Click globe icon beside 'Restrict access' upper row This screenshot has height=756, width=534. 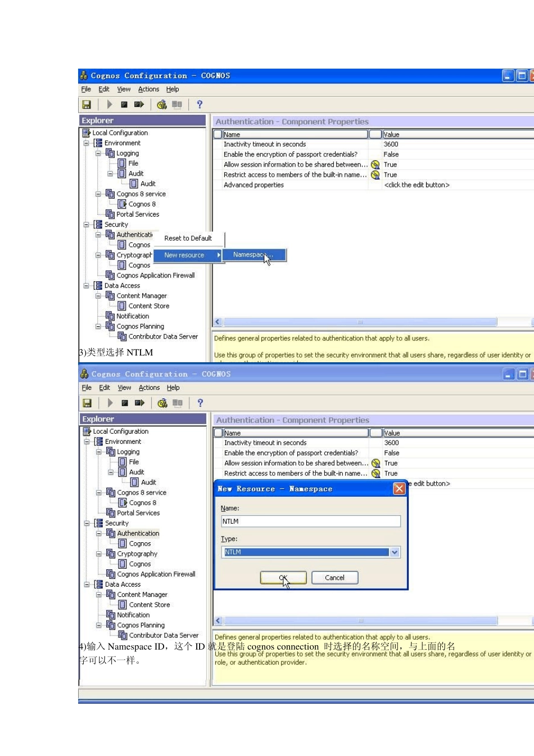pyautogui.click(x=375, y=175)
